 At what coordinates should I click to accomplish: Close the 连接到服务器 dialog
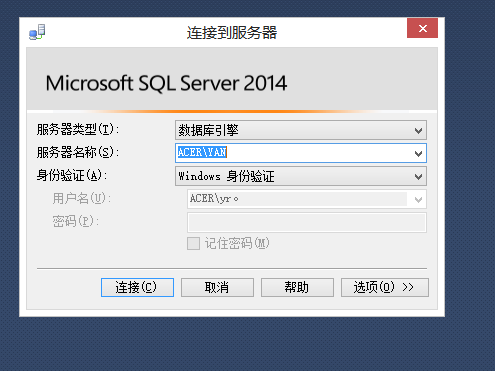[x=422, y=28]
